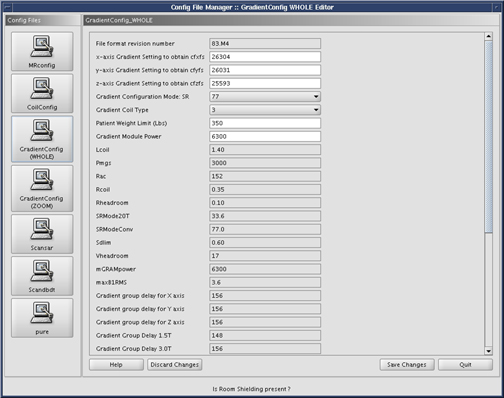Open the Scandbdt config icon

[x=42, y=276]
